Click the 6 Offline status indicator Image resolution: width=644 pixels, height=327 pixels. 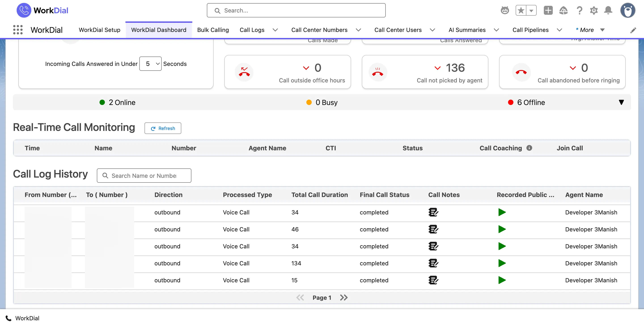click(526, 102)
